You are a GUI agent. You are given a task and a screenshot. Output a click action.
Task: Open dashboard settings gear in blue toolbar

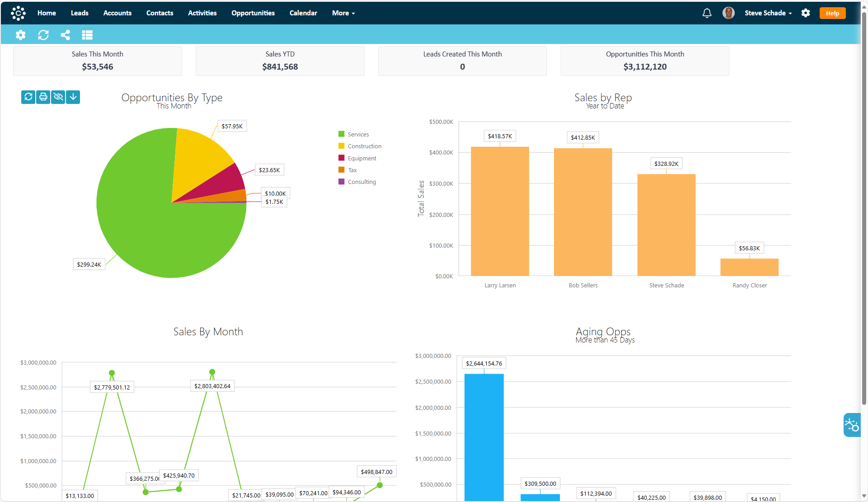click(x=21, y=35)
